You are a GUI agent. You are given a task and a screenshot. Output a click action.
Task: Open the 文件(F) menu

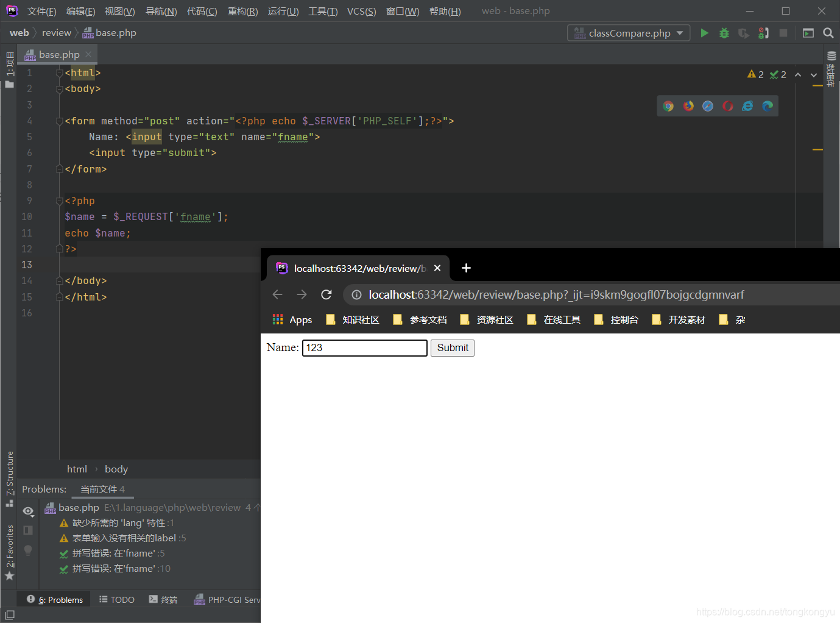(41, 12)
